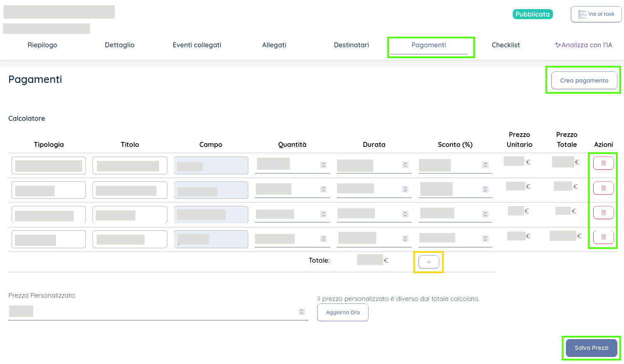Open Vai al task checklist button
This screenshot has height=364, width=624.
coord(596,14)
